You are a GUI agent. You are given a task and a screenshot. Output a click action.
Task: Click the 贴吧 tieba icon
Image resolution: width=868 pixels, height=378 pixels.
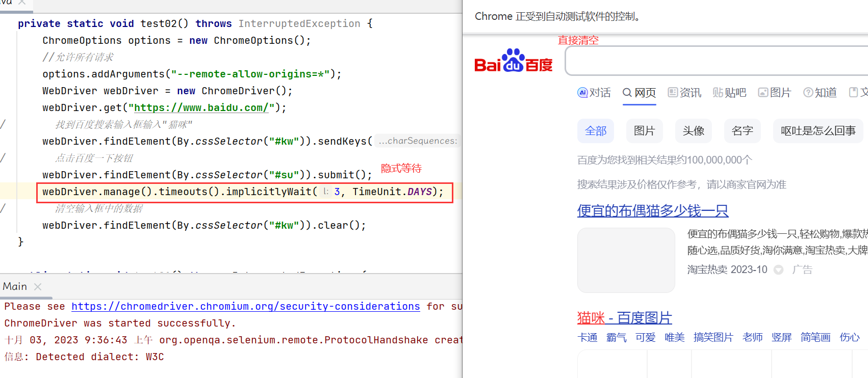pyautogui.click(x=718, y=92)
